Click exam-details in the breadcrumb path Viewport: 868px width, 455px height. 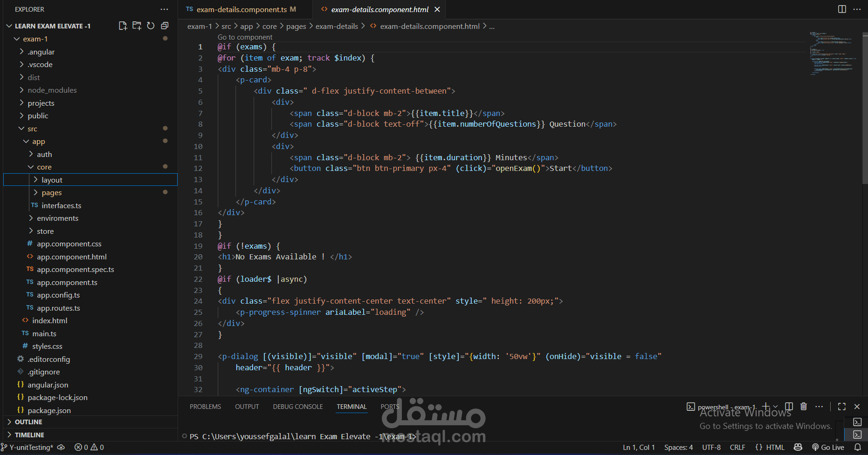(x=337, y=26)
